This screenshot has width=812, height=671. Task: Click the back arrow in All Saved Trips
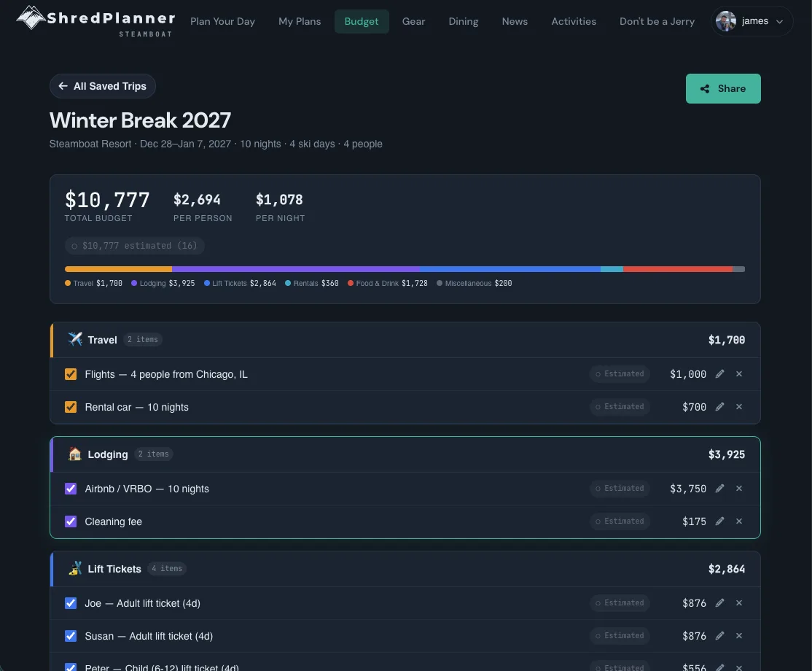tap(63, 86)
